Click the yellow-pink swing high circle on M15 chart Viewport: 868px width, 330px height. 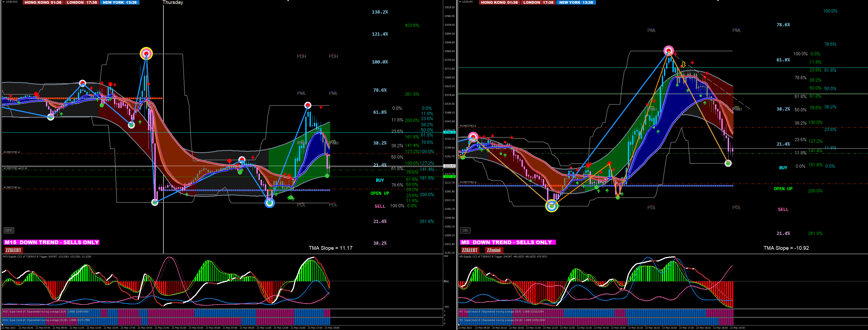pyautogui.click(x=146, y=53)
